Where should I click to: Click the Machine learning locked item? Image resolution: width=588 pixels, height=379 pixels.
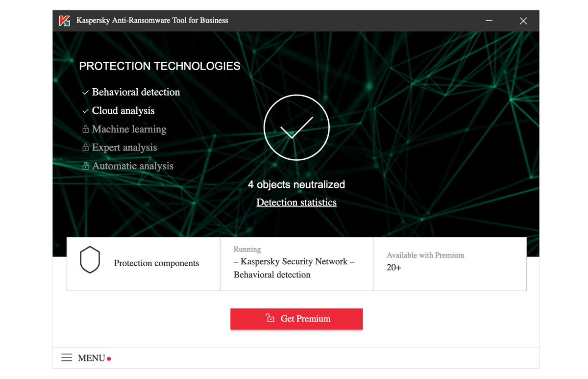click(129, 129)
